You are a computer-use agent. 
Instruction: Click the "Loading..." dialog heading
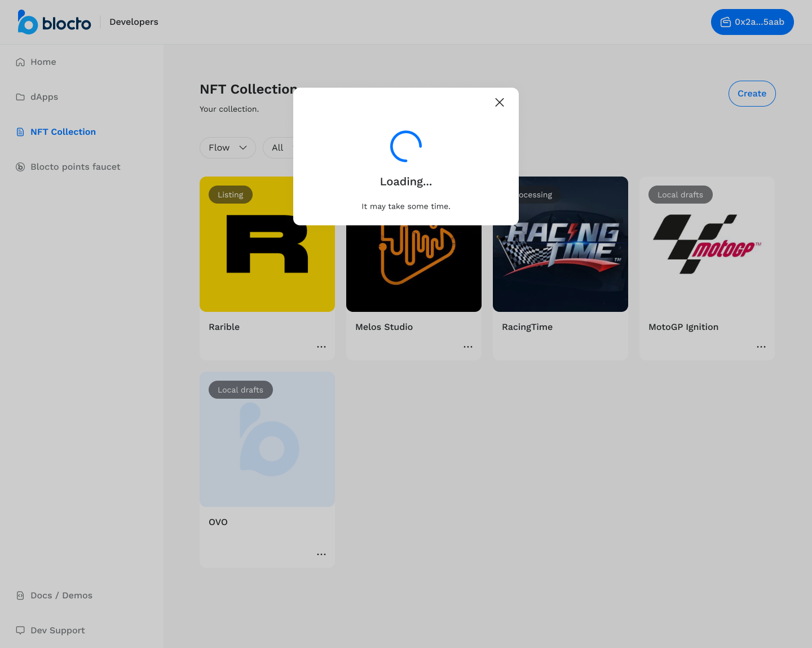point(406,182)
